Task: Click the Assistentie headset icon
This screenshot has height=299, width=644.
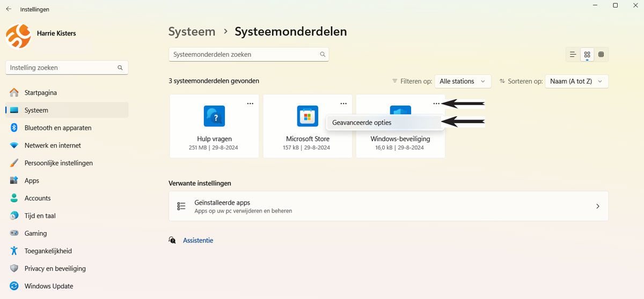Action: [x=172, y=241]
